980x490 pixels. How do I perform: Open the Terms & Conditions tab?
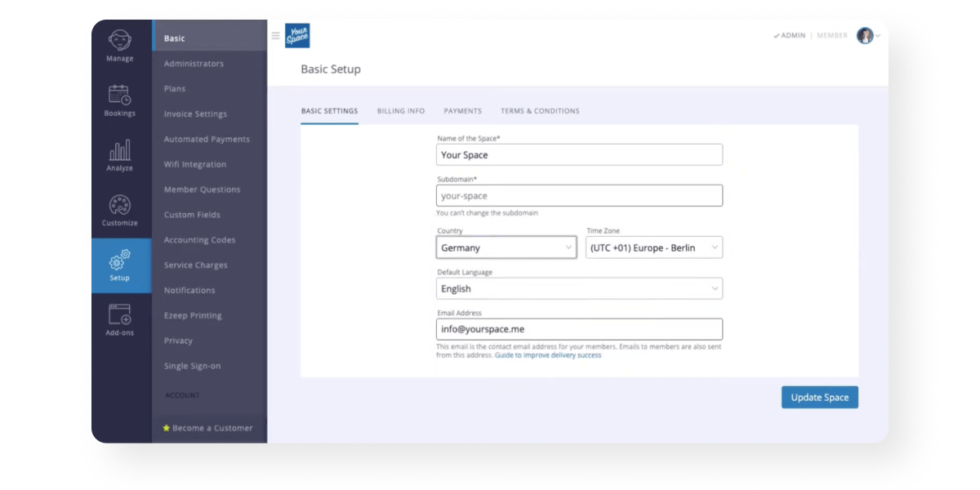540,111
